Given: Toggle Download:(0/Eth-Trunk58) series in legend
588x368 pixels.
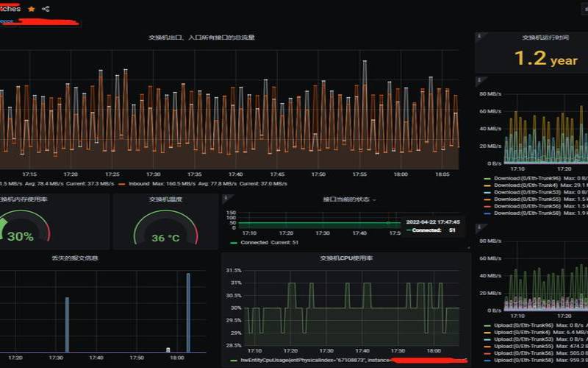Looking at the screenshot, I should point(527,213).
